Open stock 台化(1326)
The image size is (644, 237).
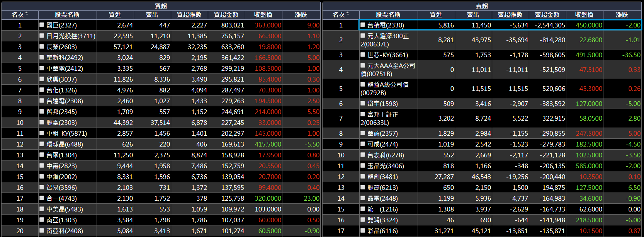coord(61,90)
